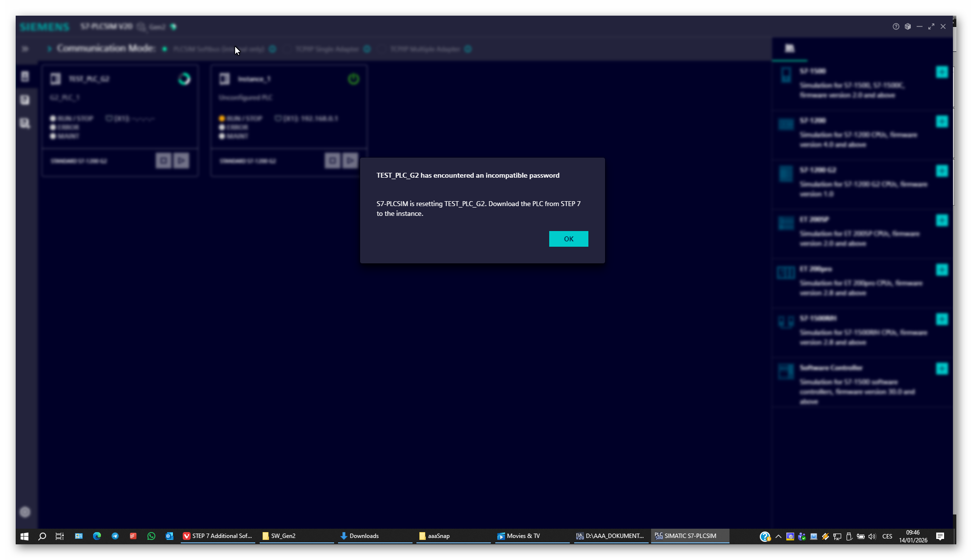Open STEP 7 Additional Software taskbar item
The image size is (972, 560).
tap(218, 536)
